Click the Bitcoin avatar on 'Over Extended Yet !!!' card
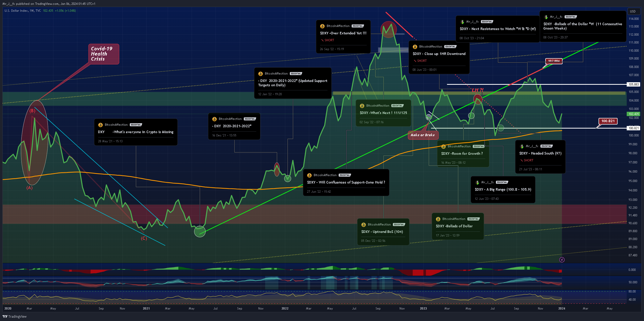Viewport: 644px width, 321px height. pos(322,26)
